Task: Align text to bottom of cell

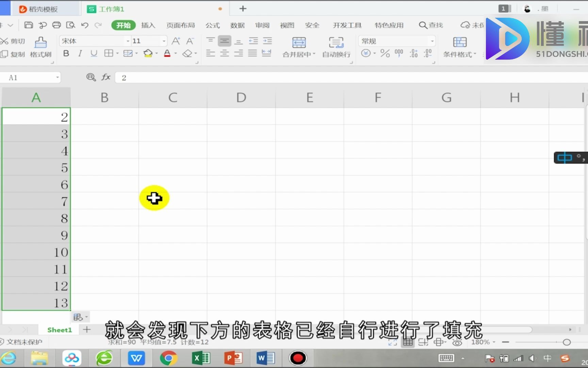Action: (x=239, y=41)
